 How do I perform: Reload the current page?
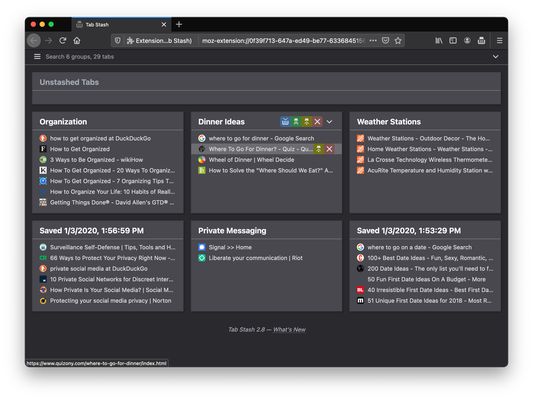click(x=63, y=40)
